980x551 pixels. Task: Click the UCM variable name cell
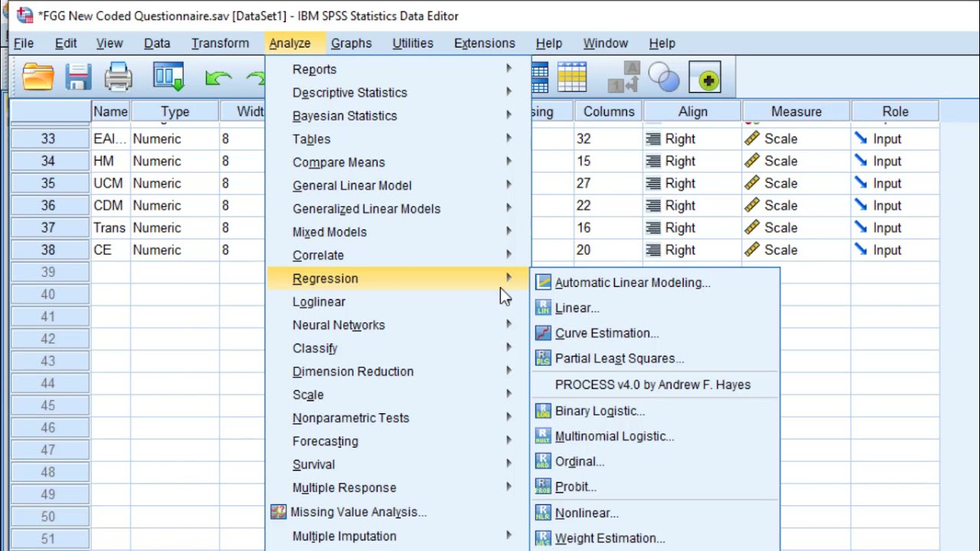pyautogui.click(x=110, y=183)
